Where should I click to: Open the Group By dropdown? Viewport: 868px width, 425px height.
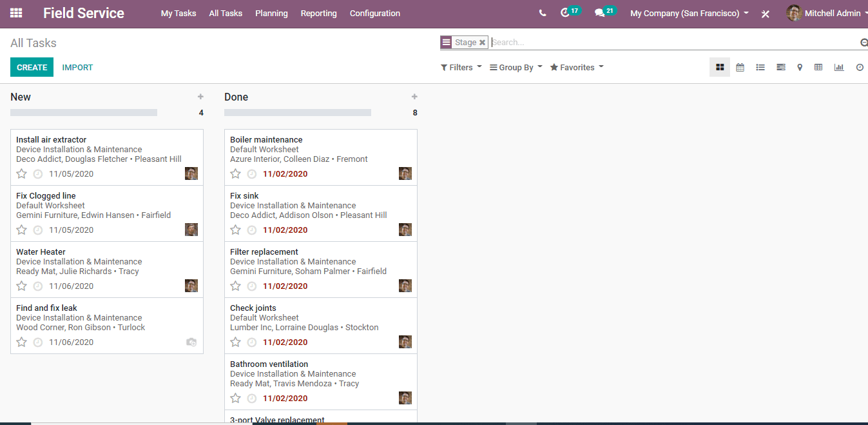pyautogui.click(x=516, y=67)
